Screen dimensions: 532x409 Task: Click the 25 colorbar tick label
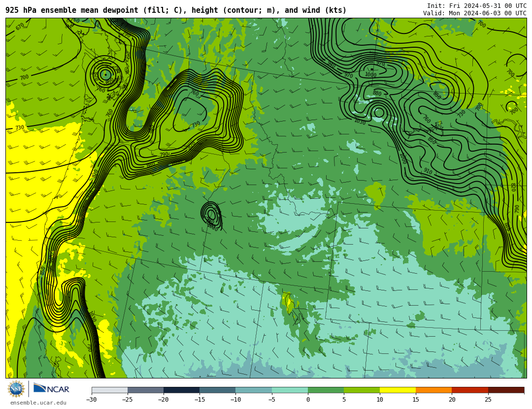[488, 400]
